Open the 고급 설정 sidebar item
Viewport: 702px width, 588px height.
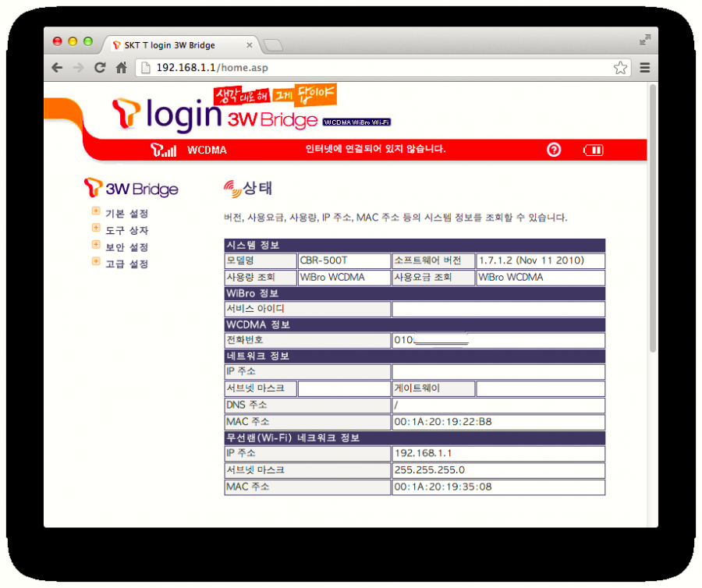[x=126, y=264]
